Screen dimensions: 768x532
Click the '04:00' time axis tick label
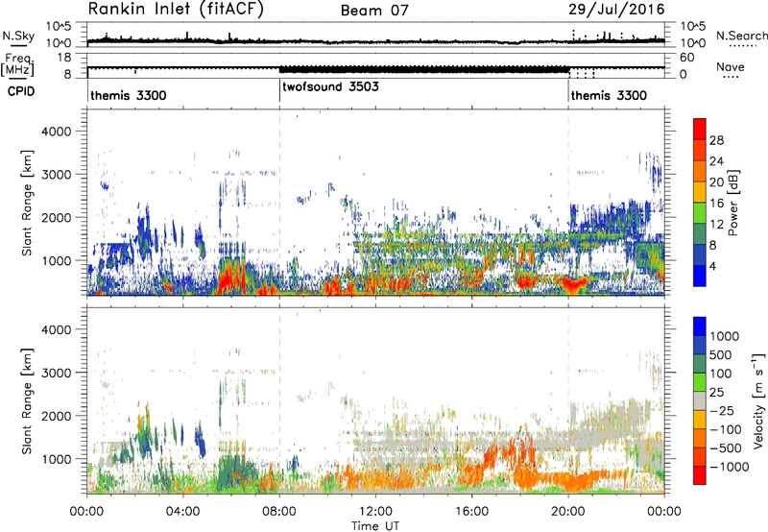183,512
